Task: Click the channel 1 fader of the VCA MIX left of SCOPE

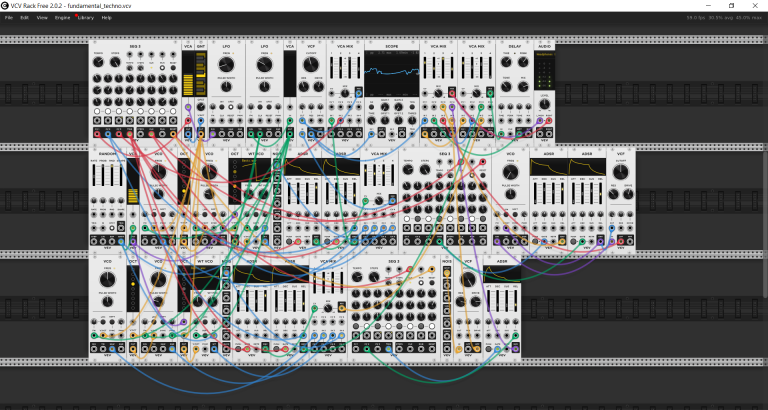Action: (x=332, y=67)
